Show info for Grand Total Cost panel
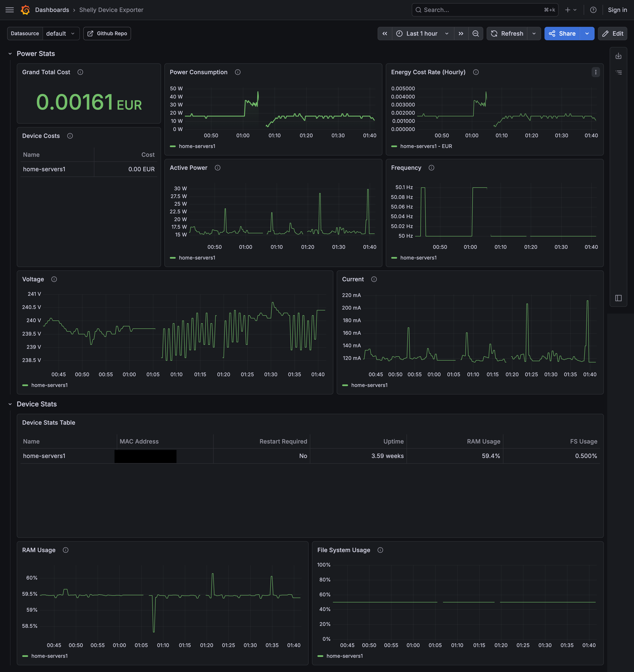 pyautogui.click(x=80, y=72)
